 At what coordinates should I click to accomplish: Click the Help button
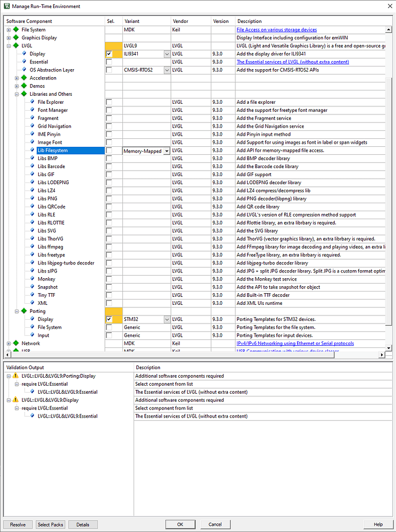pyautogui.click(x=378, y=525)
